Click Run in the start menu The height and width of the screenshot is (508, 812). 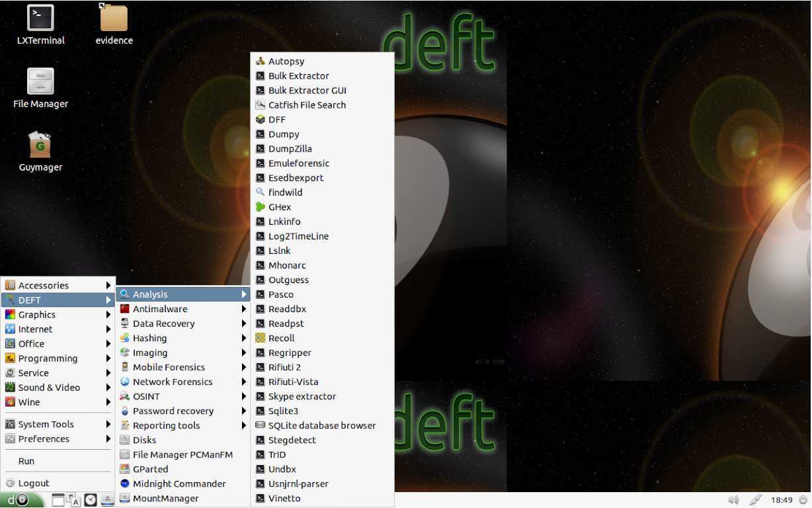[x=26, y=461]
